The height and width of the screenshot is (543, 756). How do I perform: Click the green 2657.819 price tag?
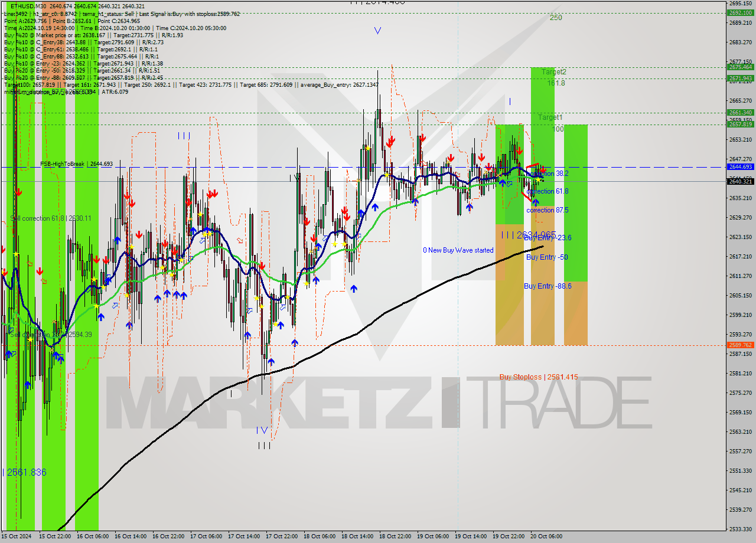741,124
